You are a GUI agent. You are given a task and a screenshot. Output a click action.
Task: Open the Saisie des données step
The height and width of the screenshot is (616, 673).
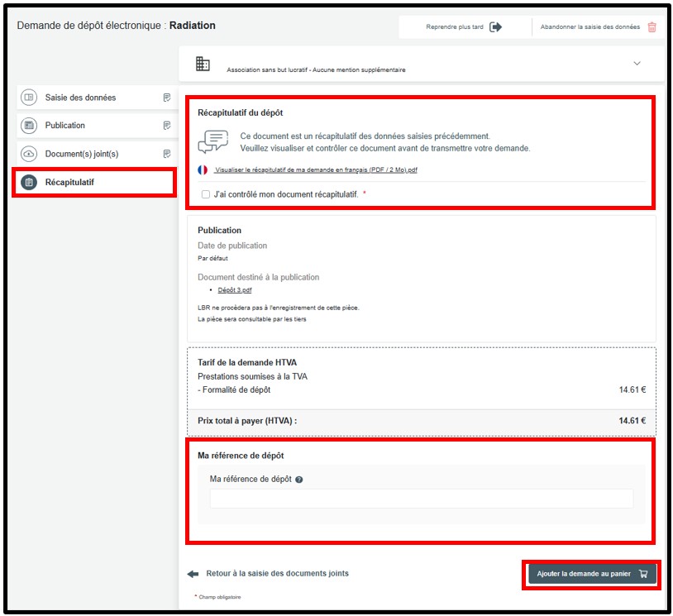pyautogui.click(x=80, y=98)
